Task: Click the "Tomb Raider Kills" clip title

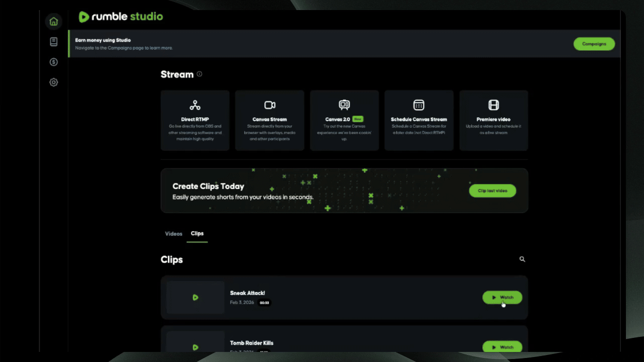Action: click(x=252, y=343)
